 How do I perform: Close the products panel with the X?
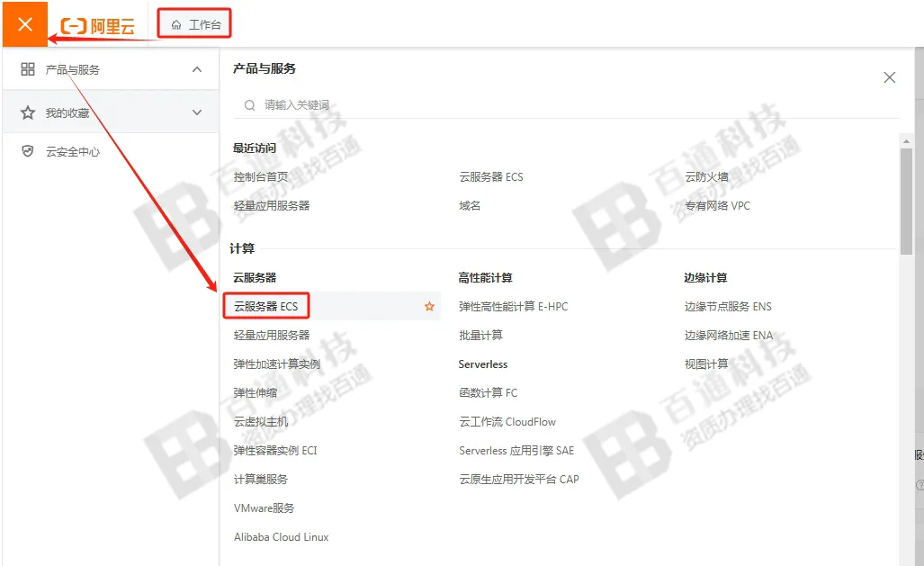click(889, 77)
